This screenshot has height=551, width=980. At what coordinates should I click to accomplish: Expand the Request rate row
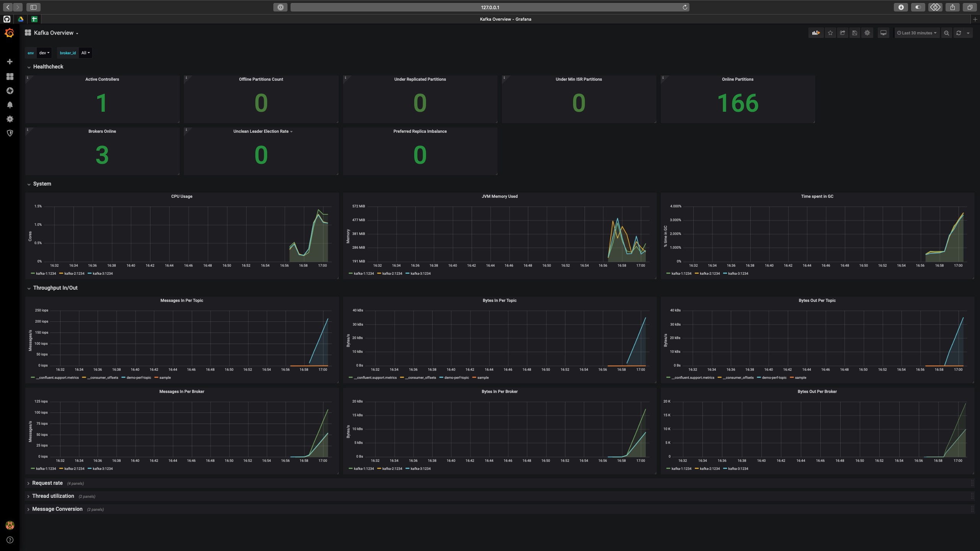pyautogui.click(x=47, y=483)
